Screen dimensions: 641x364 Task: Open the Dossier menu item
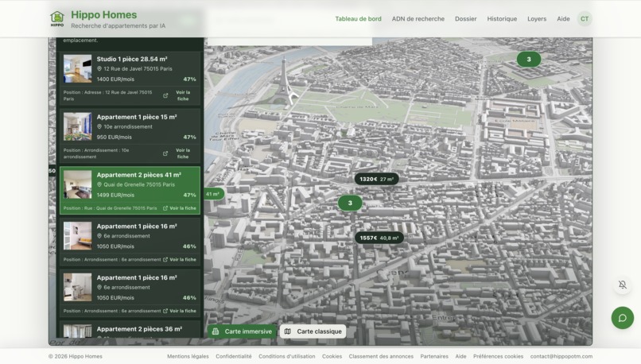click(465, 19)
